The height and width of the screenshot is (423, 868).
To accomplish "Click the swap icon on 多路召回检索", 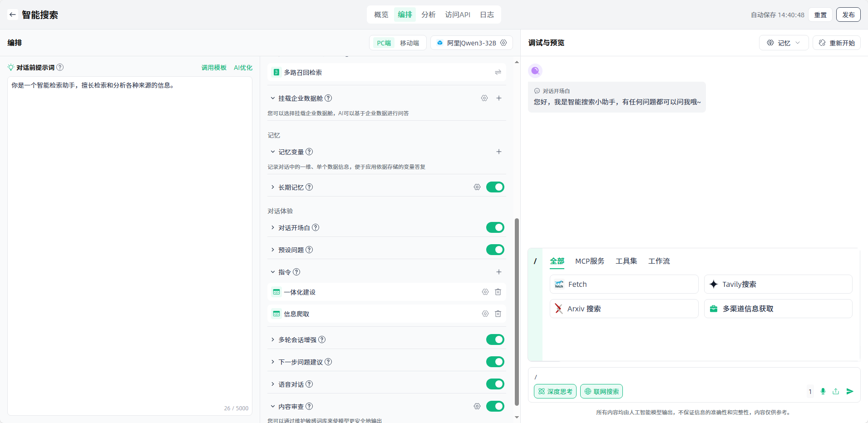I will [498, 72].
